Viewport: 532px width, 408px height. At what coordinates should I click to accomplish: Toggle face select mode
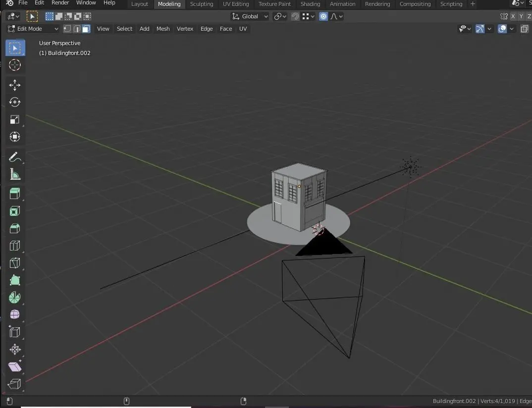[x=86, y=29]
